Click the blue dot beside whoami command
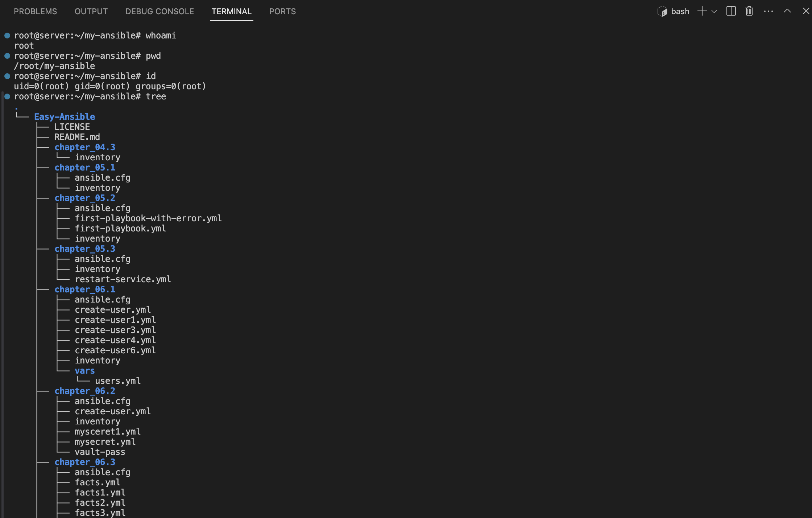 [7, 36]
